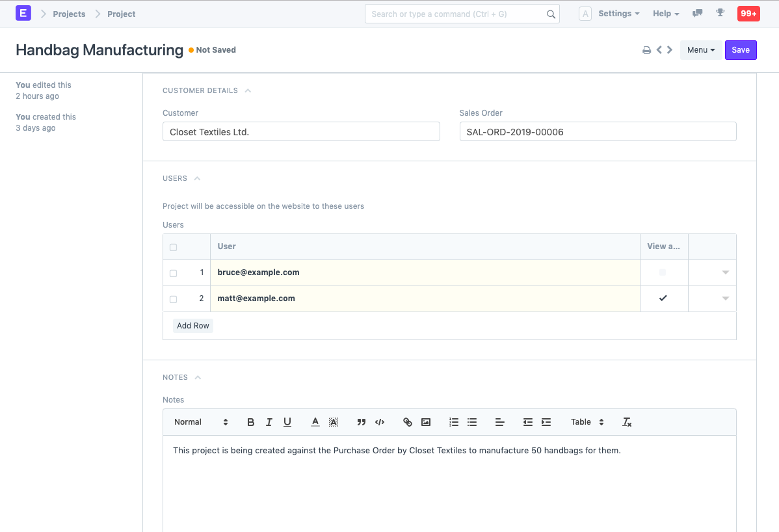Open the Menu dropdown

click(700, 49)
